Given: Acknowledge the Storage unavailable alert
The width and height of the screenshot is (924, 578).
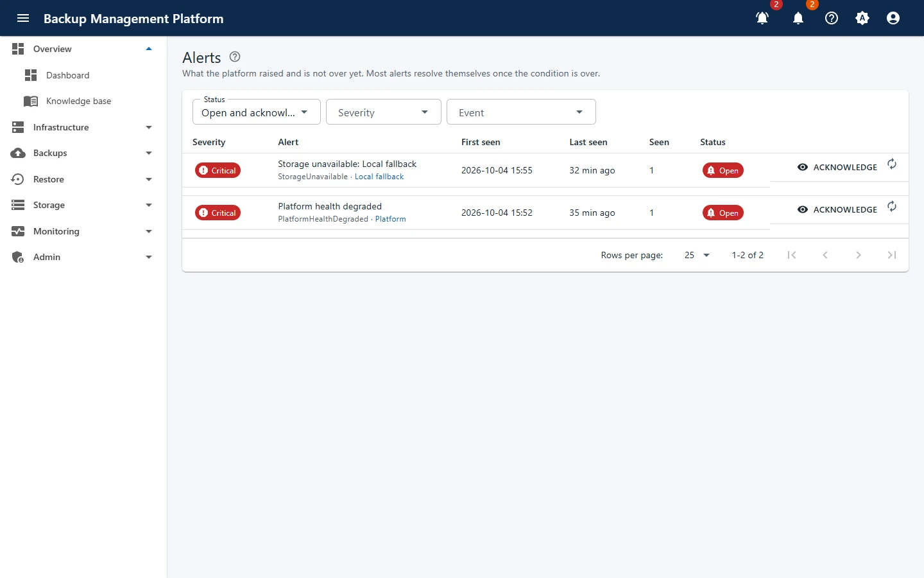Looking at the screenshot, I should point(837,167).
